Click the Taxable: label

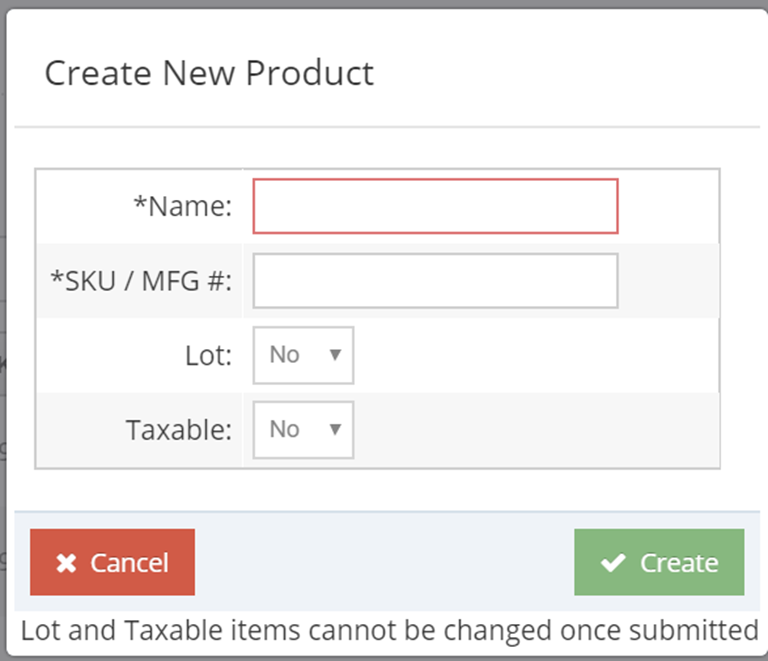(x=179, y=430)
